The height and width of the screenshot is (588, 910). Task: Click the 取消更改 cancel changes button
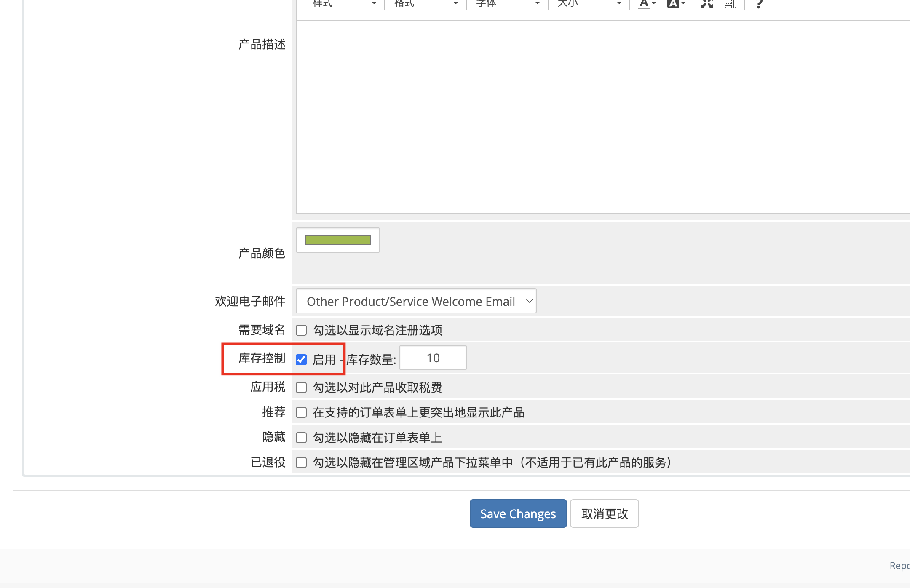(604, 513)
